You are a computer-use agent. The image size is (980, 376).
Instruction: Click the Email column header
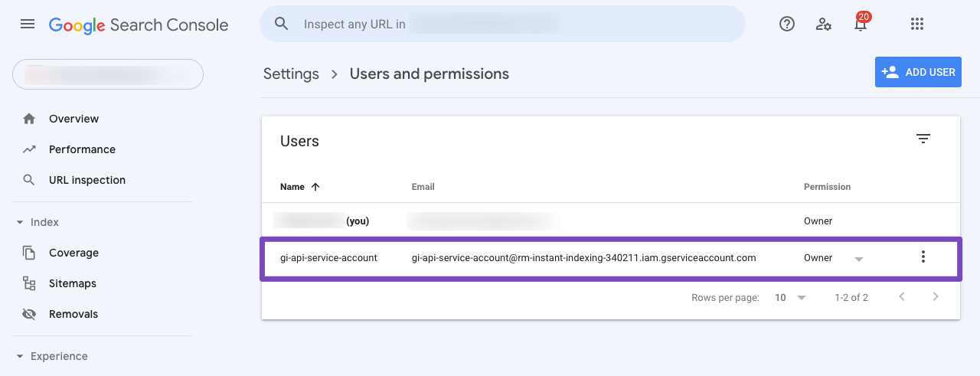tap(423, 187)
